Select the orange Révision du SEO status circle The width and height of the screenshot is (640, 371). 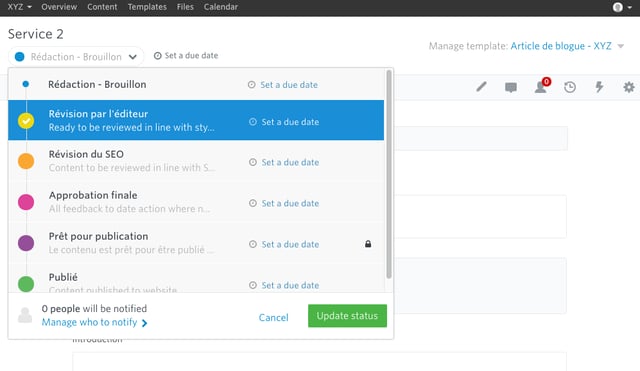tap(26, 161)
